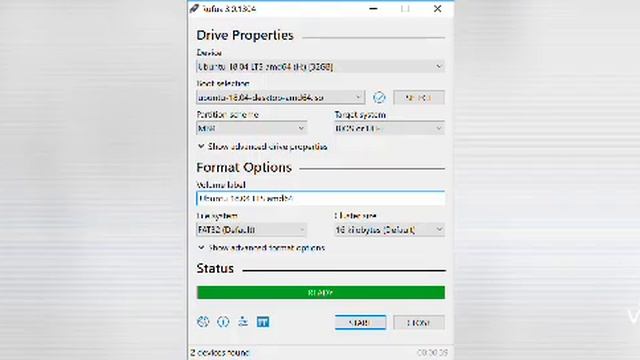The image size is (640, 360).
Task: Click the CLOSE button
Action: [x=419, y=322]
